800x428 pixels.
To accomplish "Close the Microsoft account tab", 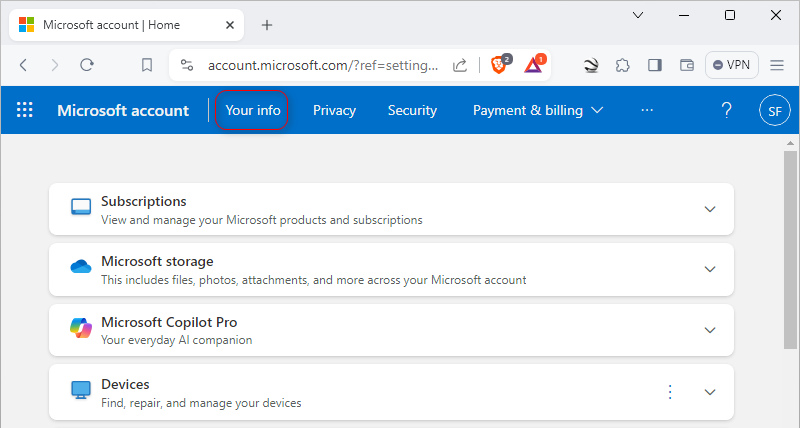I will coord(230,25).
